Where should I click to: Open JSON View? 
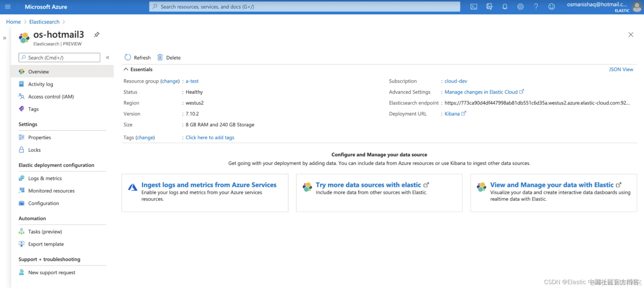[621, 69]
